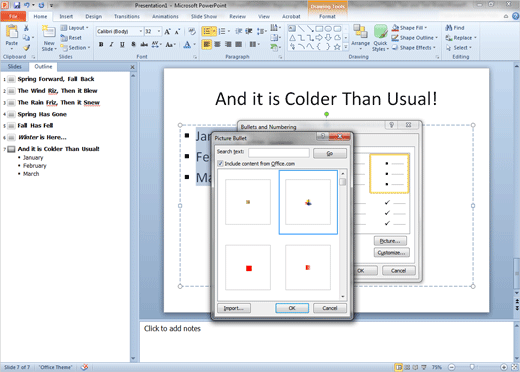Click the Go button beside Search text

click(x=330, y=153)
